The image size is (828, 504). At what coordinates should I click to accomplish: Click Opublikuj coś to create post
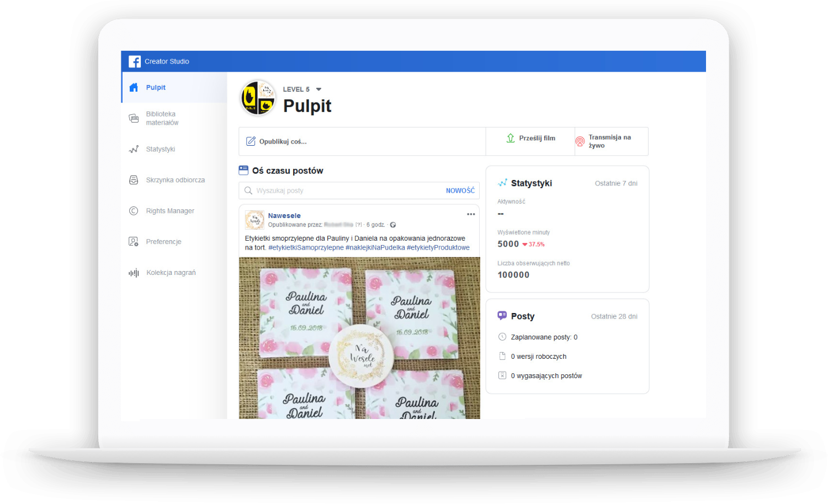click(x=283, y=141)
